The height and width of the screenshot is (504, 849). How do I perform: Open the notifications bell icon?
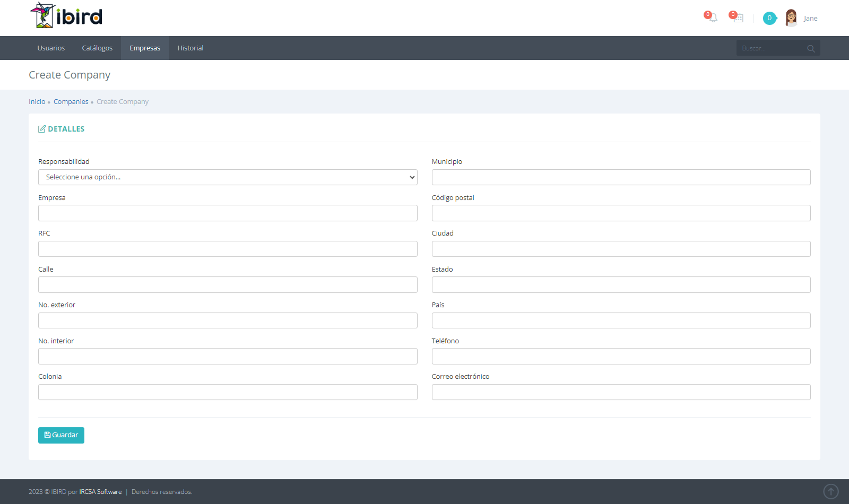click(x=713, y=18)
